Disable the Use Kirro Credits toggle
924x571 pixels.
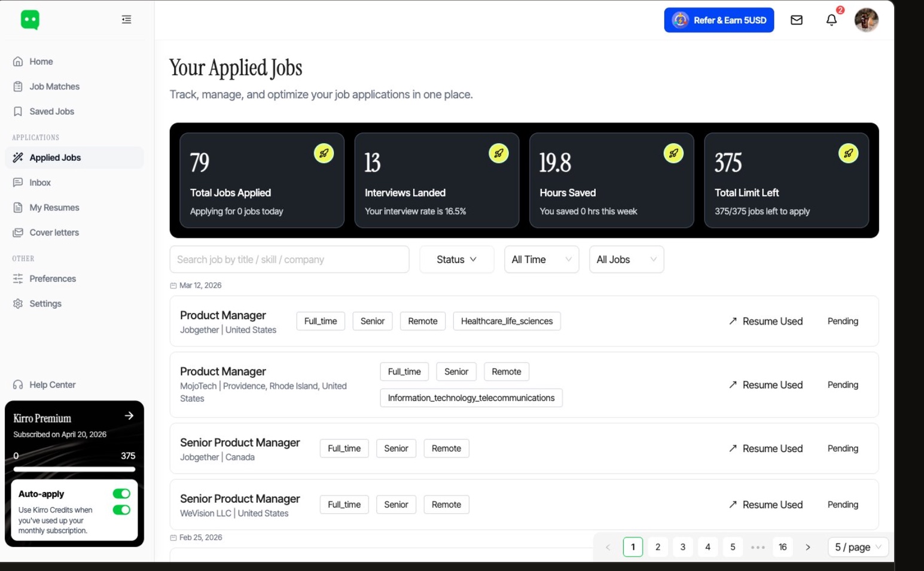point(121,510)
